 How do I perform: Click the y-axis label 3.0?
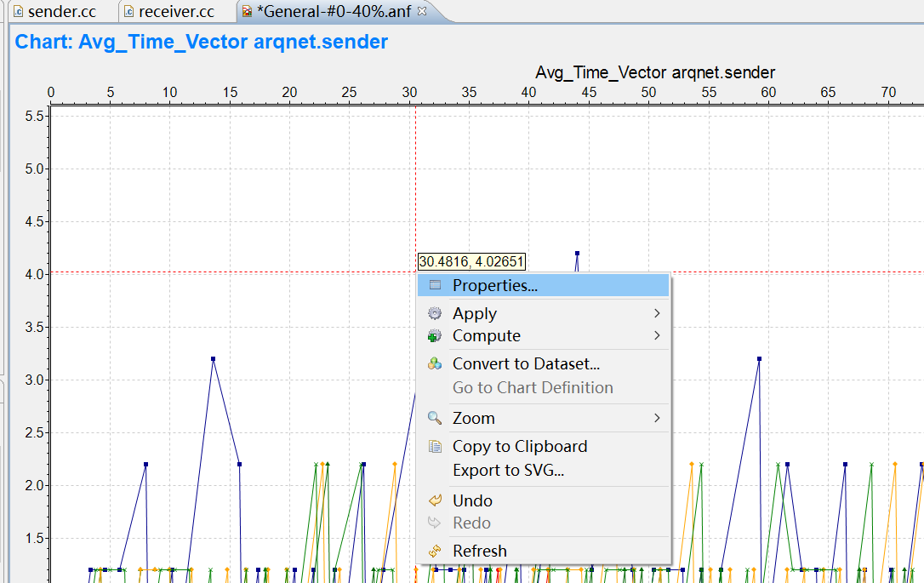34,380
